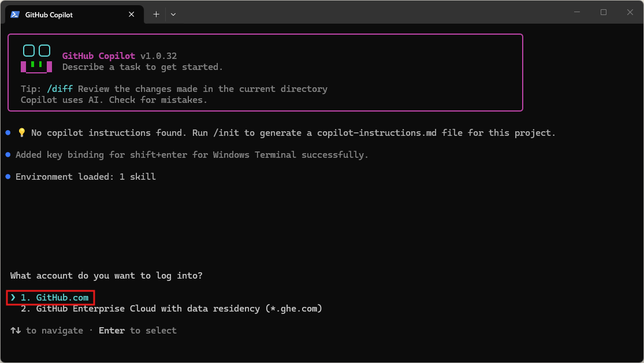Close the GitHub Copilot tab
644x363 pixels.
pos(133,14)
